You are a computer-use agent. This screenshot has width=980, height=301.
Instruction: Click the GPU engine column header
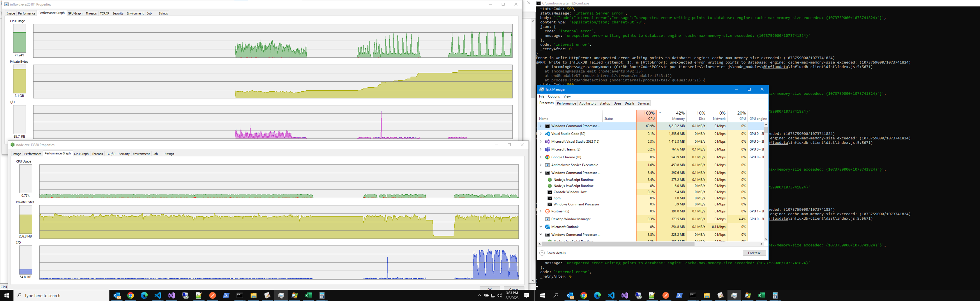758,115
